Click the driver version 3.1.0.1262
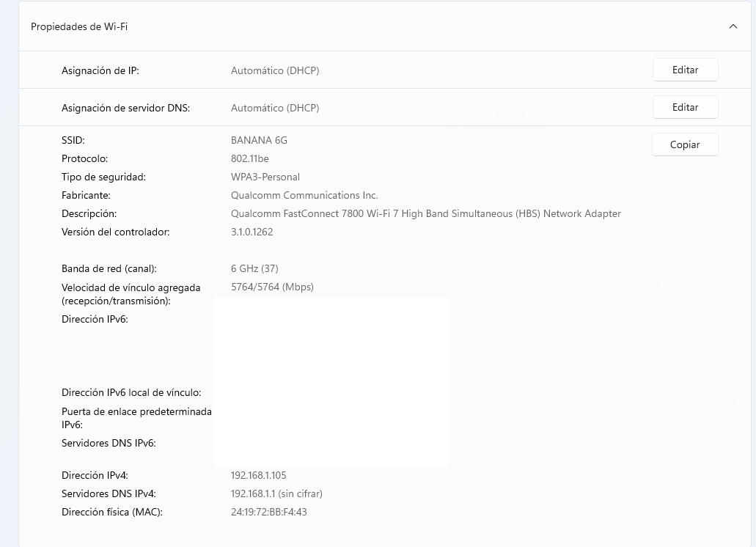The image size is (756, 547). click(252, 232)
